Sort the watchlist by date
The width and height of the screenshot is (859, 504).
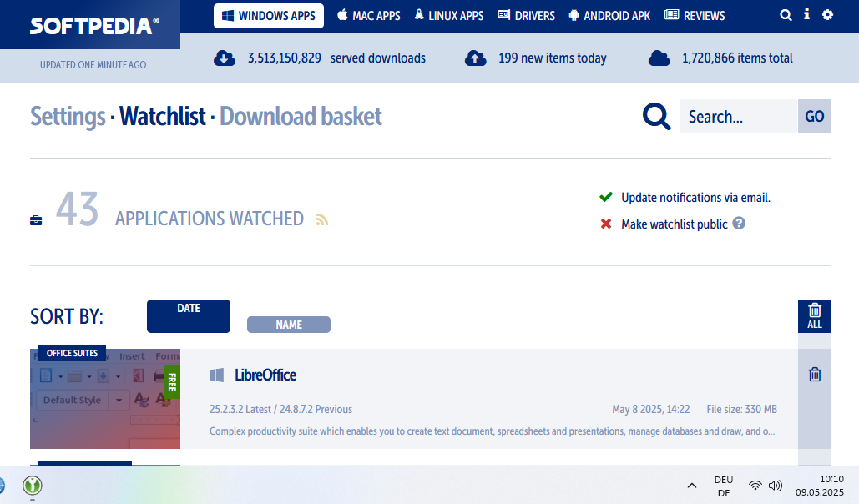pyautogui.click(x=189, y=316)
